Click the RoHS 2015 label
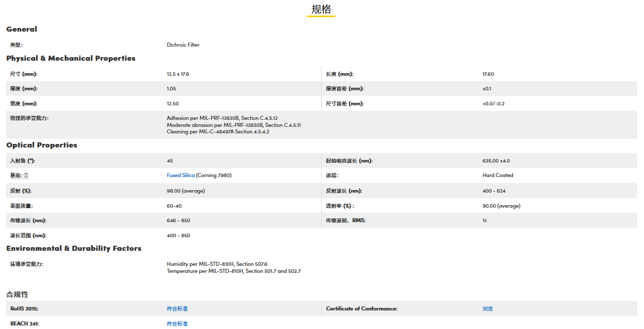This screenshot has height=329, width=644. tap(25, 309)
